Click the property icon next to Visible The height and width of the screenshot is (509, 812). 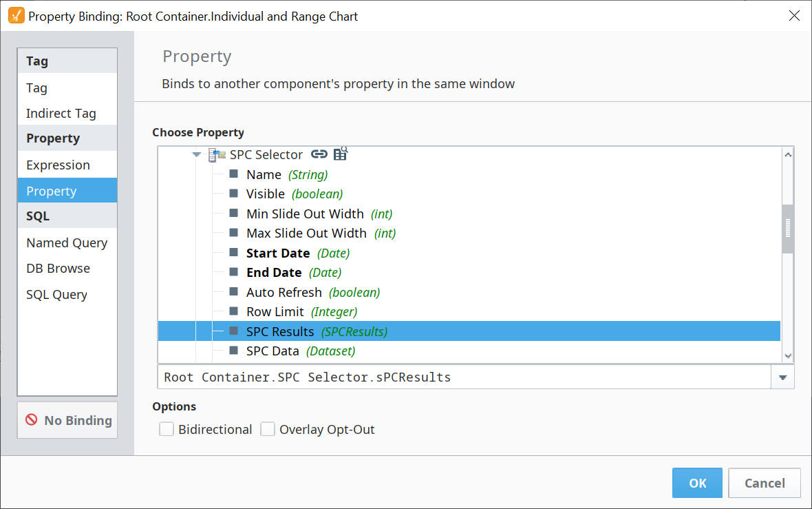coord(233,194)
